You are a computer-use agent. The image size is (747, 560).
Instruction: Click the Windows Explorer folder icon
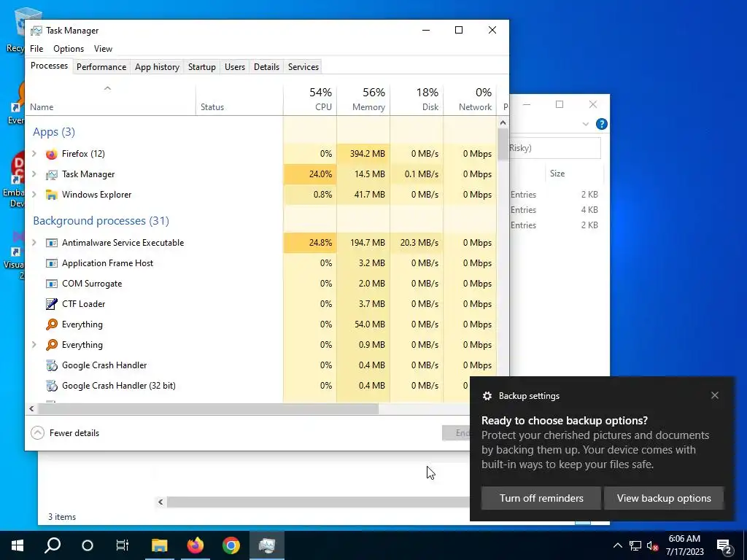52,195
